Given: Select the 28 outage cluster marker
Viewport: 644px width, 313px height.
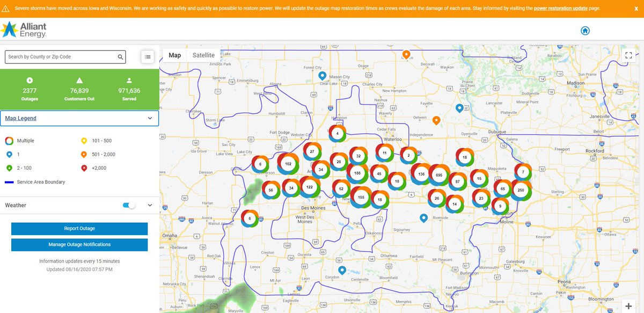Looking at the screenshot, I should [x=339, y=161].
